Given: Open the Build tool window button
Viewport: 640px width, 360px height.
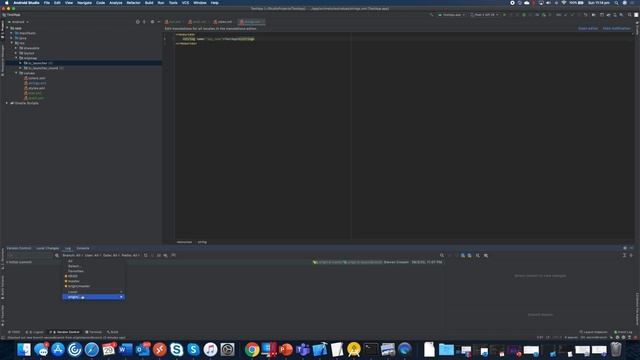Looking at the screenshot, I should click(x=113, y=332).
